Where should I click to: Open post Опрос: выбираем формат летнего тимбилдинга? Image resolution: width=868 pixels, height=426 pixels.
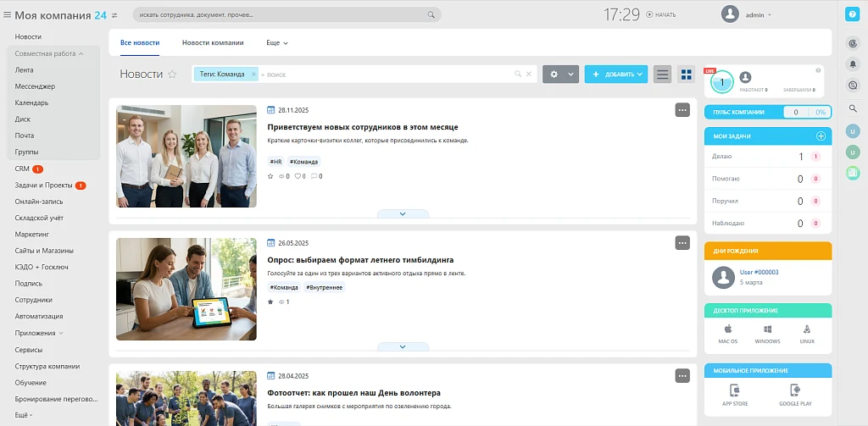coord(360,260)
